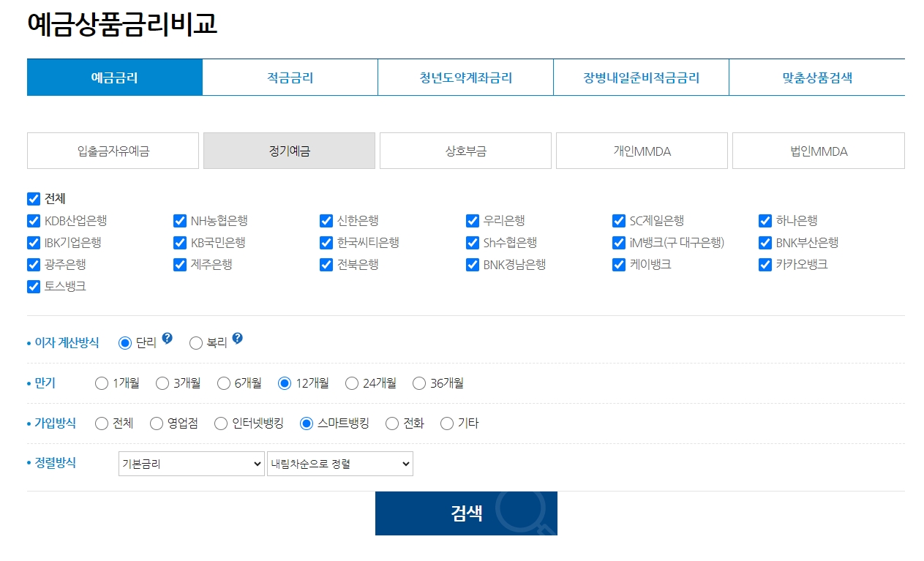Open the 맞춤상품검색 tab
Image resolution: width=924 pixels, height=561 pixels.
(x=817, y=78)
